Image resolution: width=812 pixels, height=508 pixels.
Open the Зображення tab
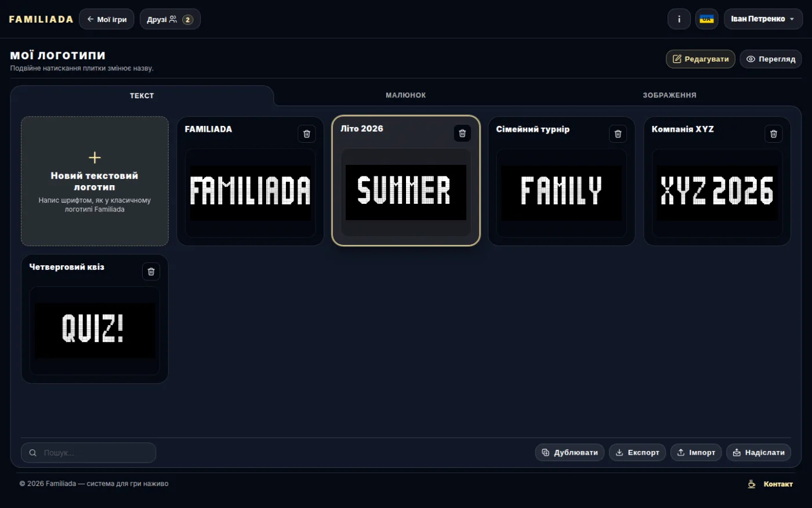point(669,95)
